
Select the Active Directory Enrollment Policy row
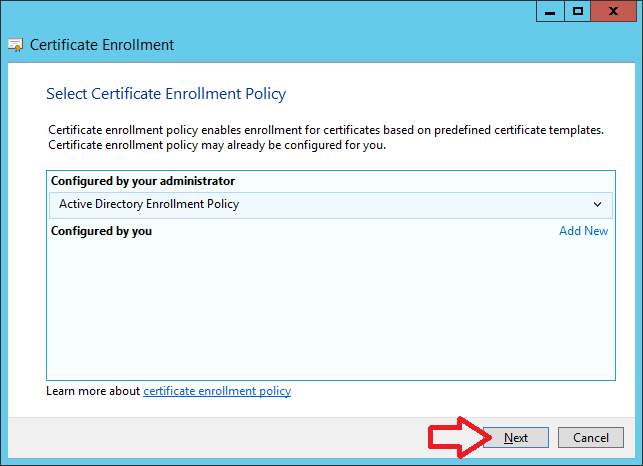click(x=331, y=205)
